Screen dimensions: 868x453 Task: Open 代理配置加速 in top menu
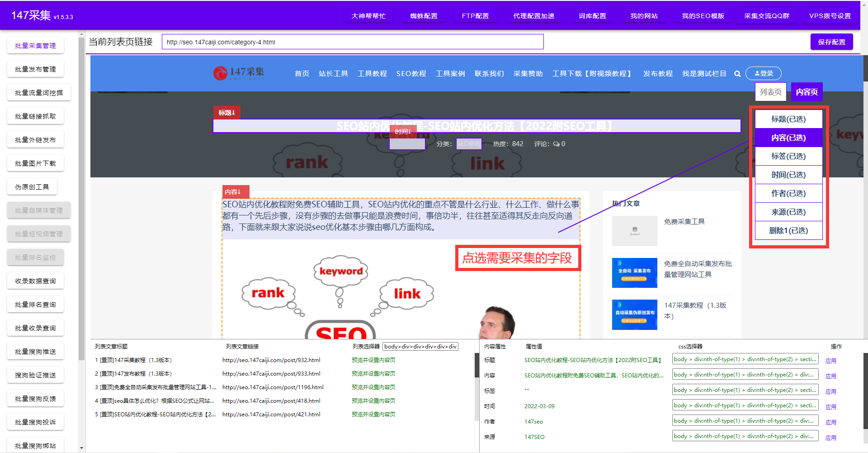pos(533,16)
